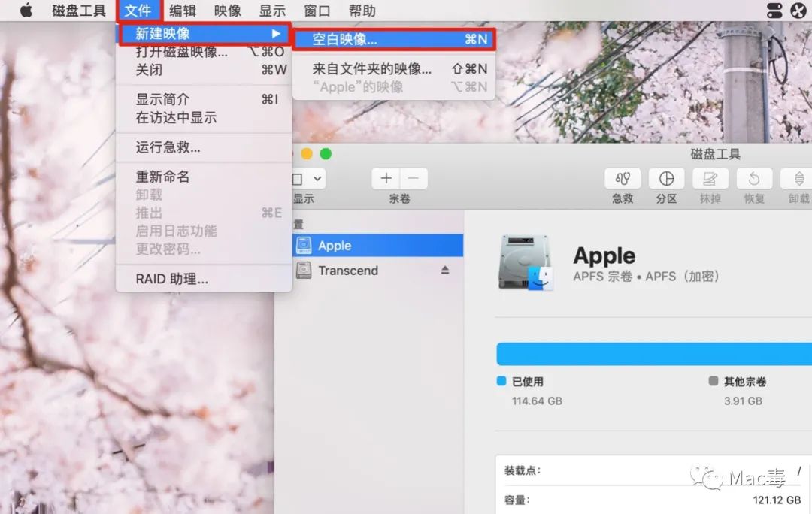Click the 已使用 blue legend swatch

tap(502, 382)
